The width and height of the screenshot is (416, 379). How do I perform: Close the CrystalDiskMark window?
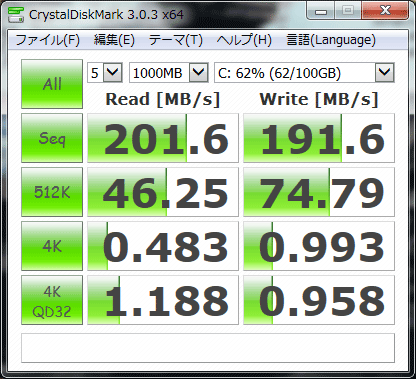(x=385, y=11)
